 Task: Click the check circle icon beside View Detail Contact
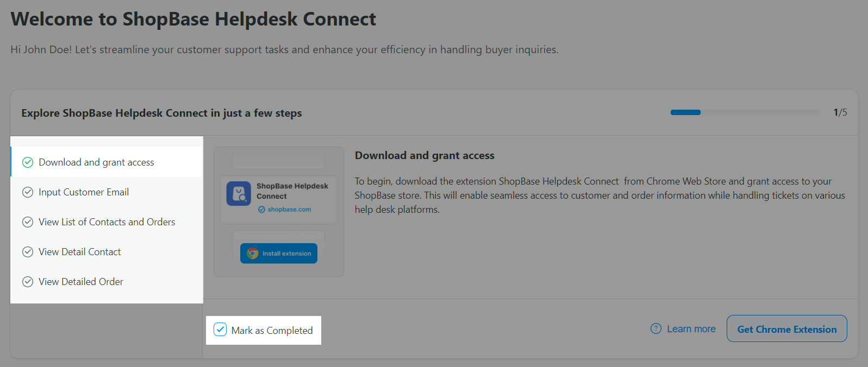[x=28, y=252]
